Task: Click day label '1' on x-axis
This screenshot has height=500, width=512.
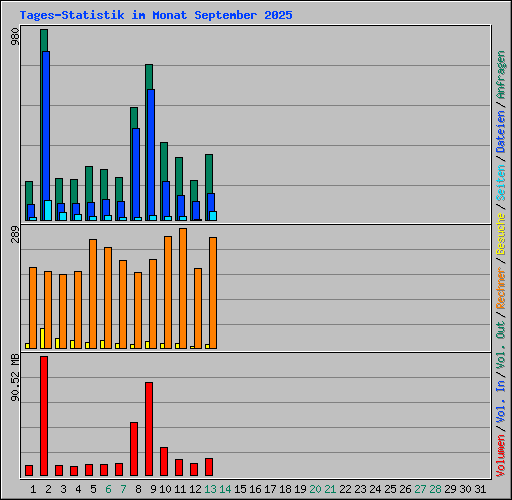Action: (x=33, y=489)
